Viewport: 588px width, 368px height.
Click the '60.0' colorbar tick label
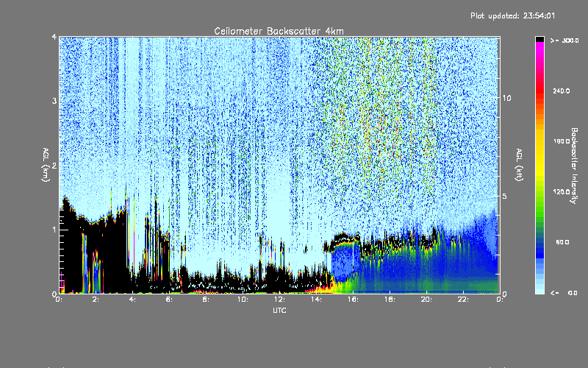coord(562,242)
